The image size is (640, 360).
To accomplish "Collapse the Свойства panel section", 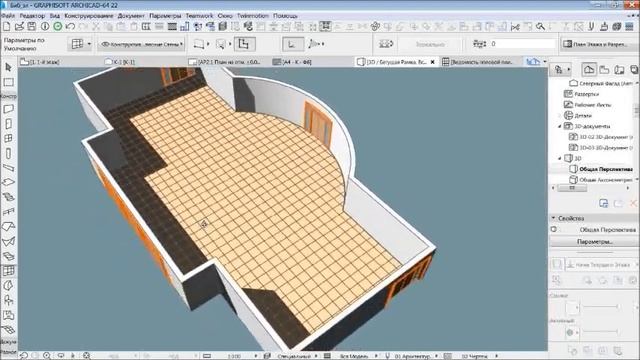I will pyautogui.click(x=553, y=218).
